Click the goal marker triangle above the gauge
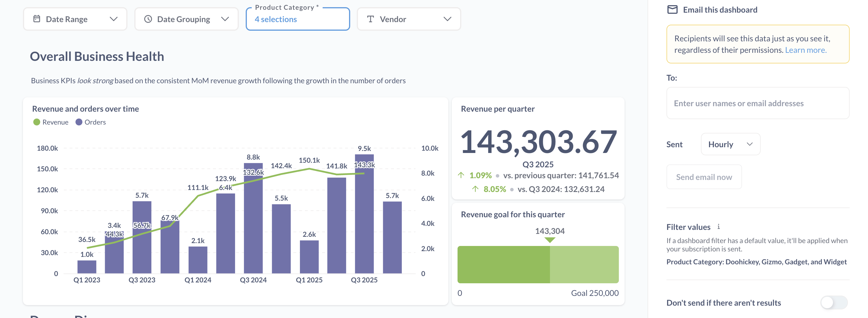 click(x=550, y=240)
